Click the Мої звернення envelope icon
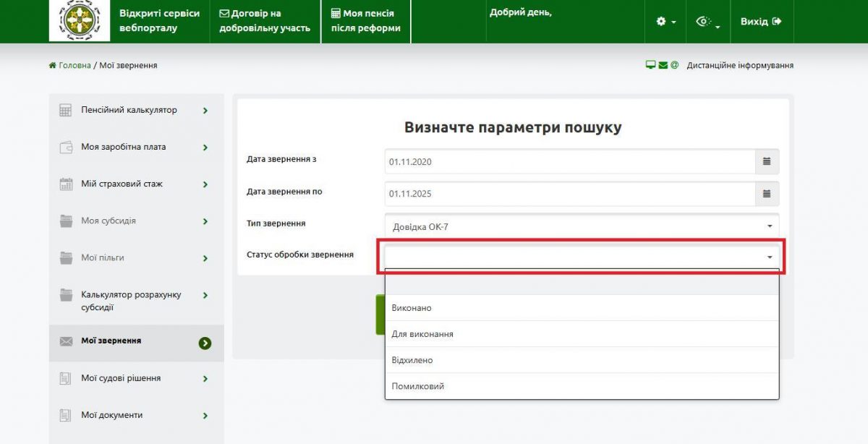This screenshot has height=444, width=868. pos(66,341)
